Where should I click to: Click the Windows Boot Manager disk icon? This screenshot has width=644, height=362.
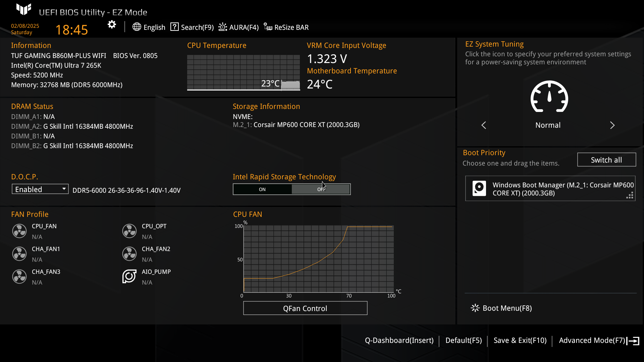point(479,188)
